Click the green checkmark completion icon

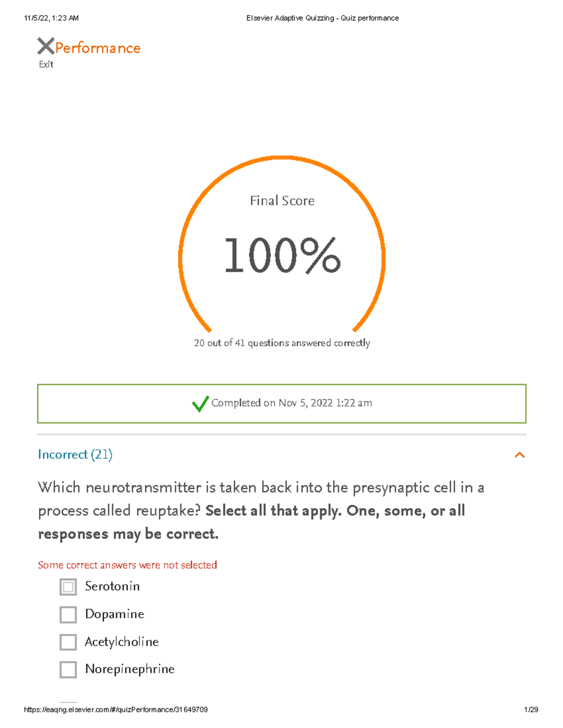pyautogui.click(x=201, y=404)
